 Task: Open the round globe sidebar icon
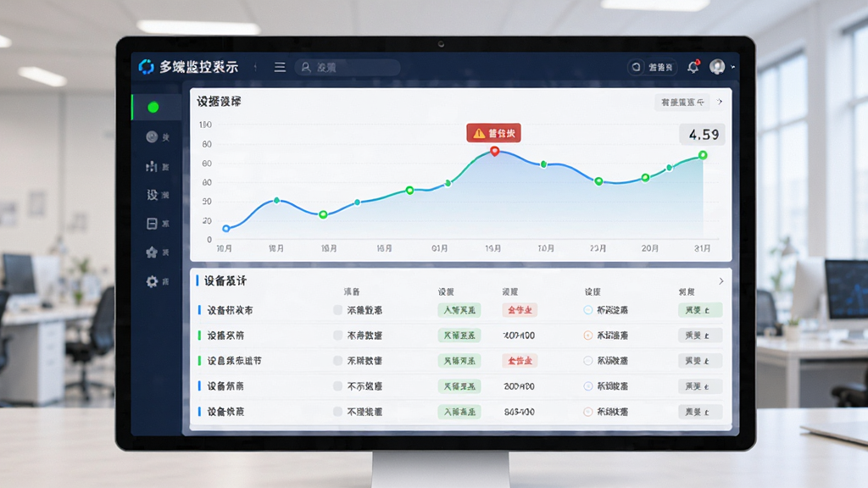tap(152, 136)
